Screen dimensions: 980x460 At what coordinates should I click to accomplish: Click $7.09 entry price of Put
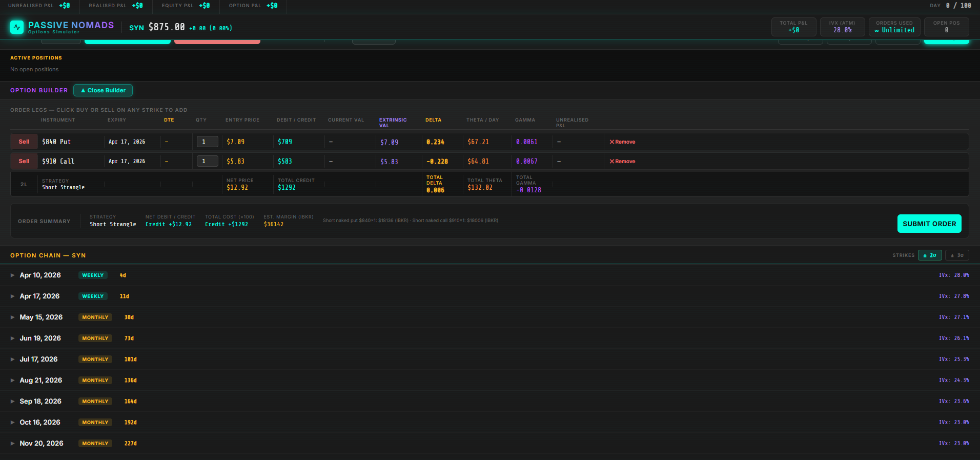point(235,142)
